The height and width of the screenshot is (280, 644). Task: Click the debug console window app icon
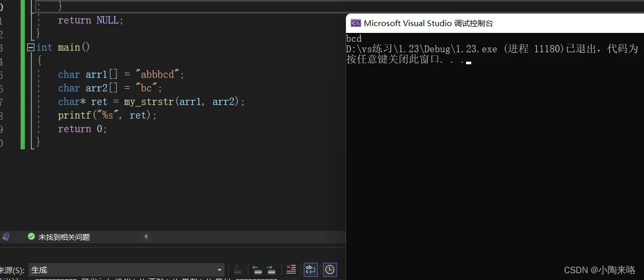click(356, 23)
